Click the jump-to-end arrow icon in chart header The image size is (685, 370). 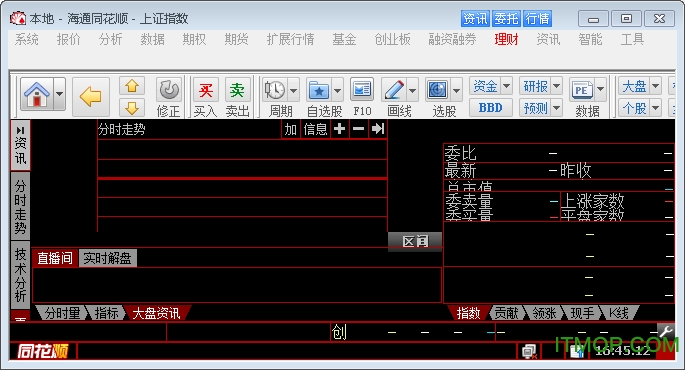point(377,129)
